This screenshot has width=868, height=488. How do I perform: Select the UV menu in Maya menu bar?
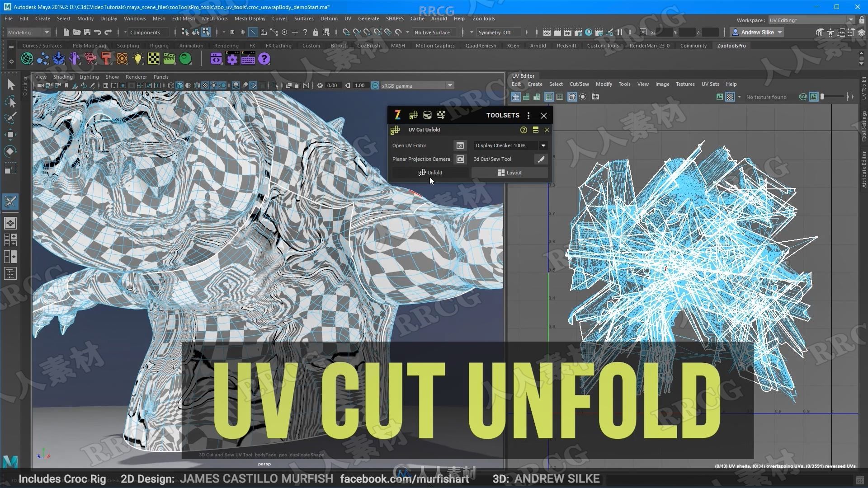[x=349, y=19]
